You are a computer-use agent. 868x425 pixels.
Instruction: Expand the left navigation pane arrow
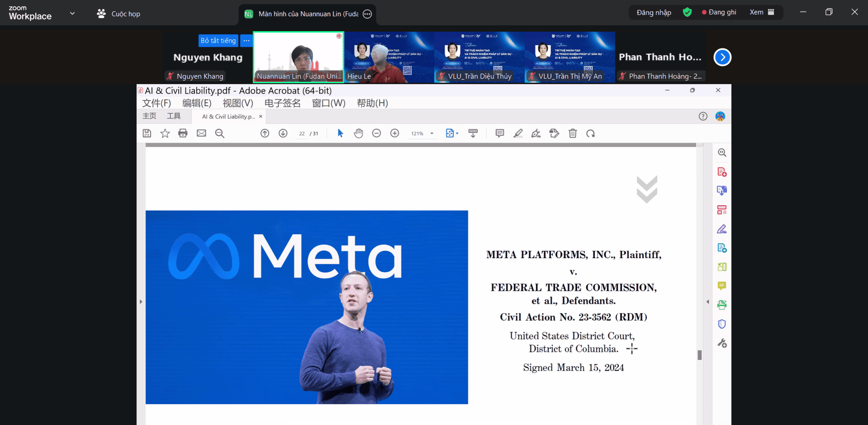point(141,302)
